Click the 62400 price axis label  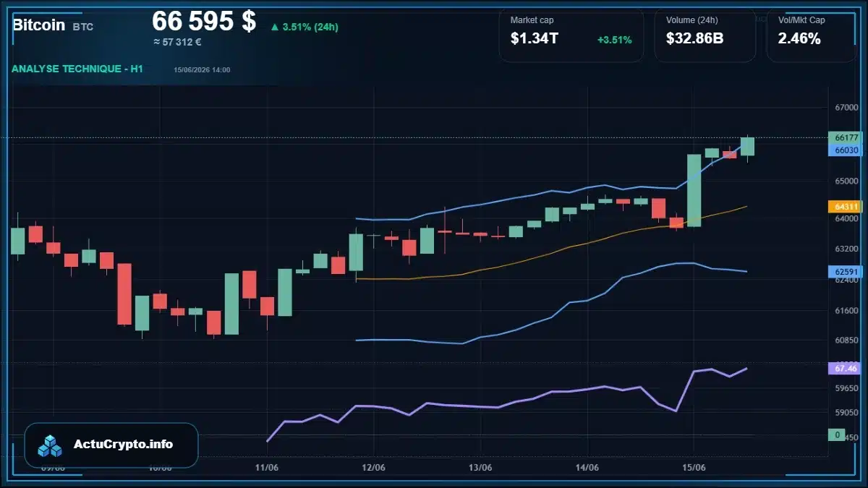846,280
